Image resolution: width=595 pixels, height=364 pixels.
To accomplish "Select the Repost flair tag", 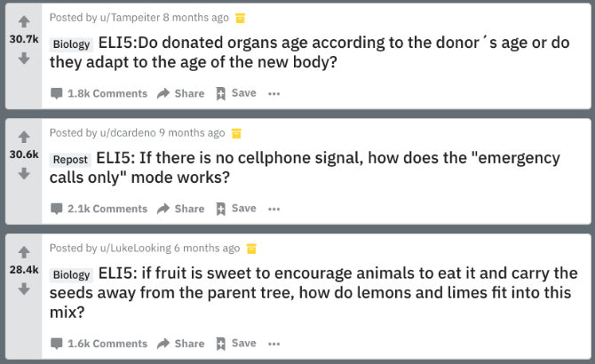I will 70,160.
